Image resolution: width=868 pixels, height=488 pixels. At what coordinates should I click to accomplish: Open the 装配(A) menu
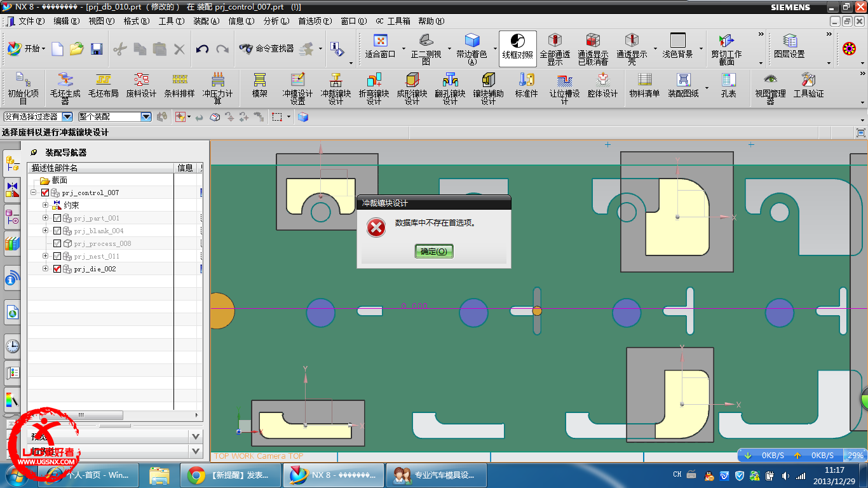pos(206,21)
